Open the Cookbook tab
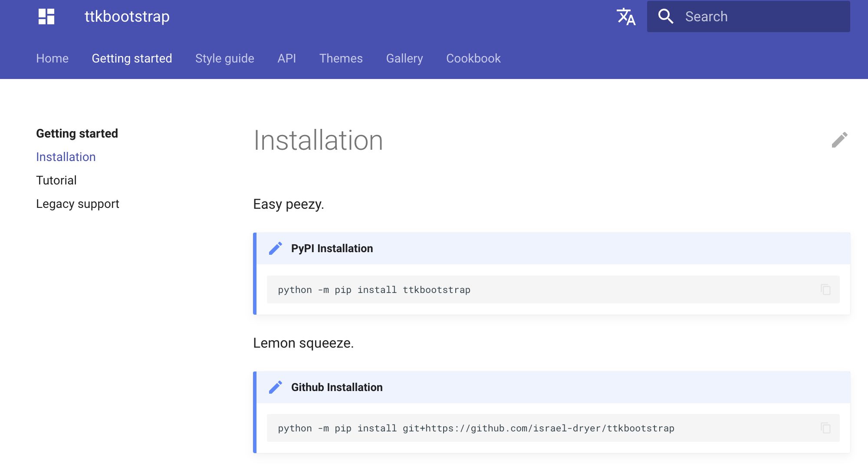Screen dimensions: 868x467 pyautogui.click(x=473, y=58)
